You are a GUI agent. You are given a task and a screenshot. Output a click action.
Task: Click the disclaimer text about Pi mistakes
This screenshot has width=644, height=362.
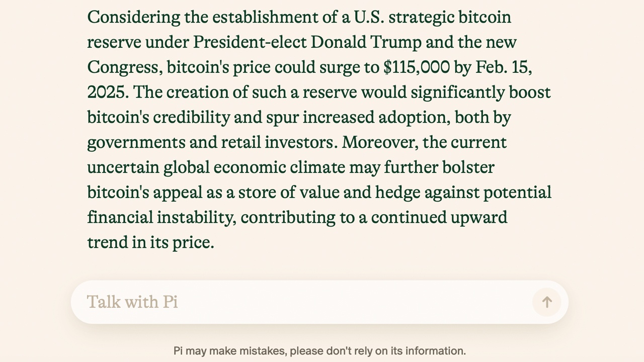319,350
